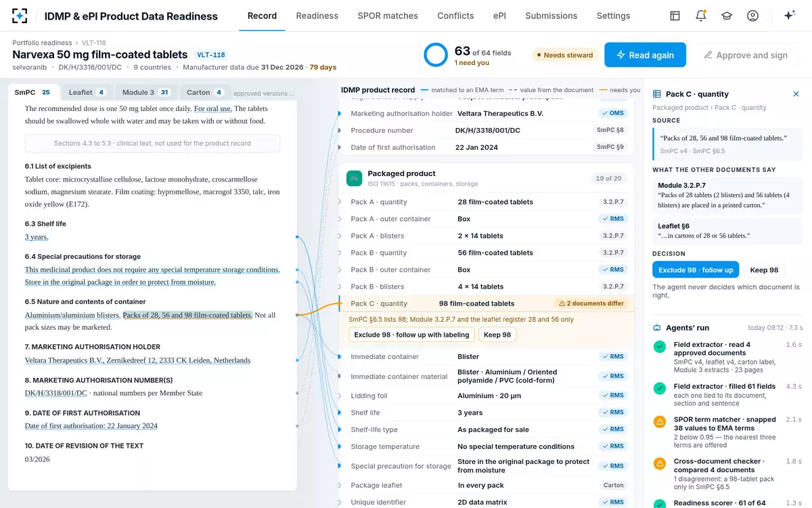Screen dimensions: 812x508
Task: Open the Conflicts tab
Action: click(x=455, y=16)
